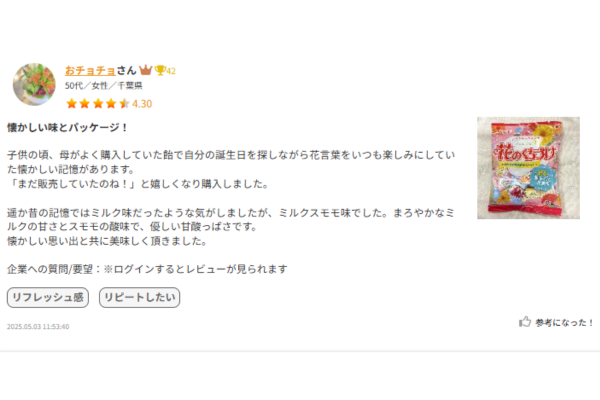Open the 花のくちづけ candy product photo
The width and height of the screenshot is (600, 400).
tap(528, 168)
